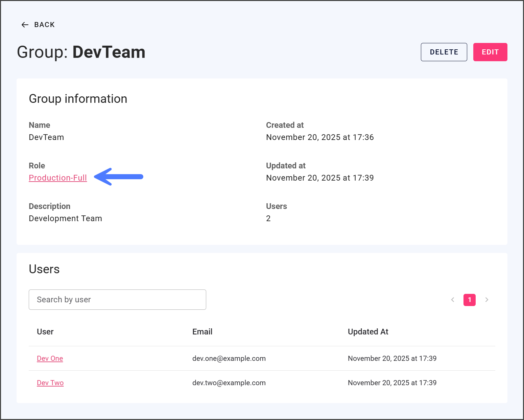The image size is (524, 420).
Task: Open the Dev Two user link
Action: pyautogui.click(x=50, y=383)
